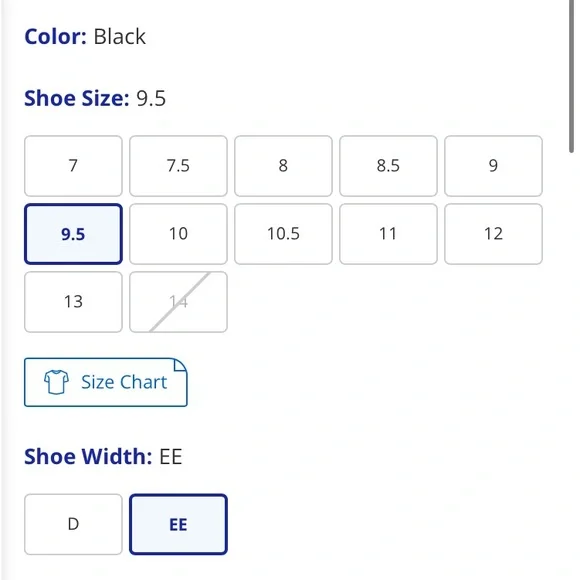The width and height of the screenshot is (580, 580).
Task: Click the vertical scrollbar thumb
Action: coord(571,76)
